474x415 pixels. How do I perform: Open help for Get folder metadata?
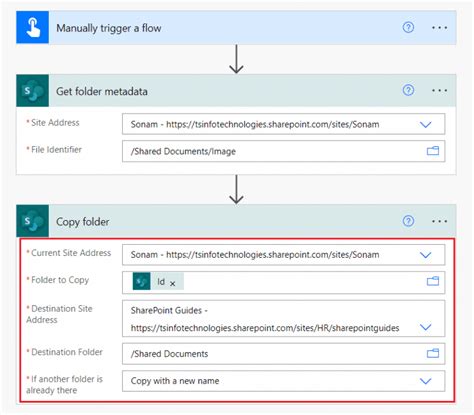(x=408, y=90)
